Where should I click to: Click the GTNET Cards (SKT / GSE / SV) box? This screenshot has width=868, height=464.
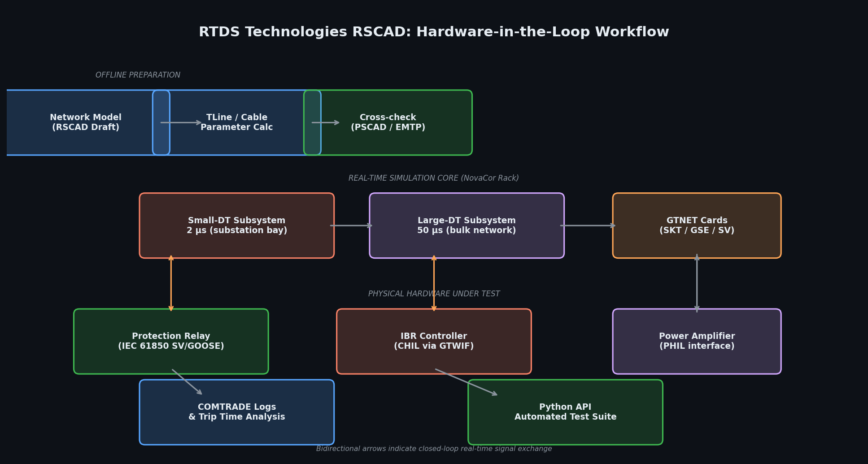[697, 225]
